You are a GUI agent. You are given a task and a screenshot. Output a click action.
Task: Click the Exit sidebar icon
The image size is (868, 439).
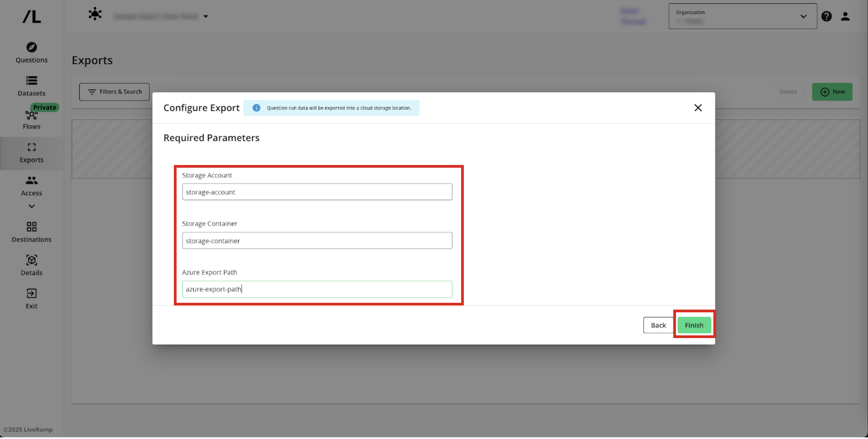[x=31, y=293]
